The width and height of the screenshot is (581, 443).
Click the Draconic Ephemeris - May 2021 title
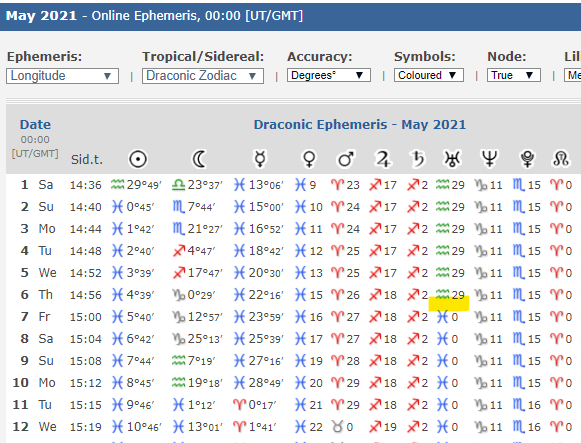pyautogui.click(x=359, y=124)
